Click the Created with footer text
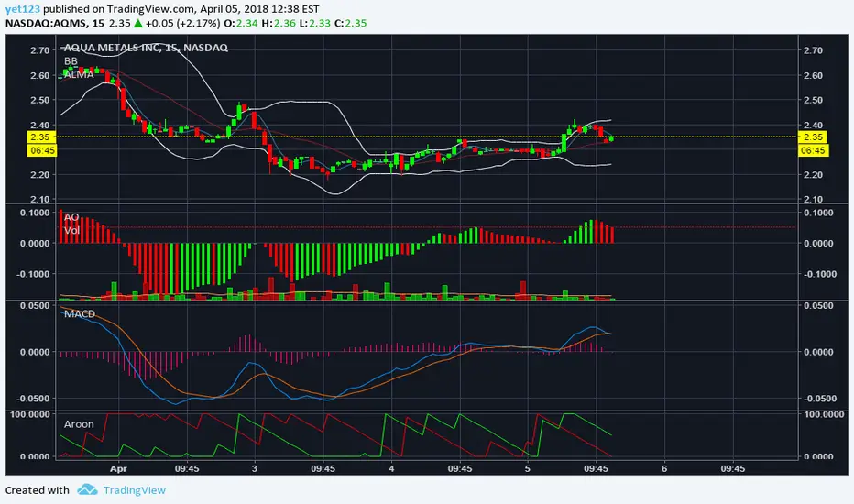The height and width of the screenshot is (504, 854). tap(38, 490)
